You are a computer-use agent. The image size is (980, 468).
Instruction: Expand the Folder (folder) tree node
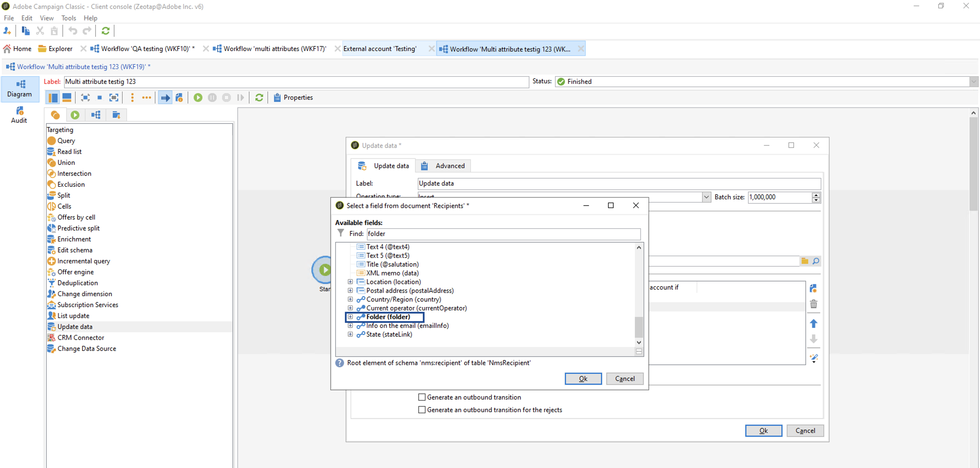pos(350,317)
